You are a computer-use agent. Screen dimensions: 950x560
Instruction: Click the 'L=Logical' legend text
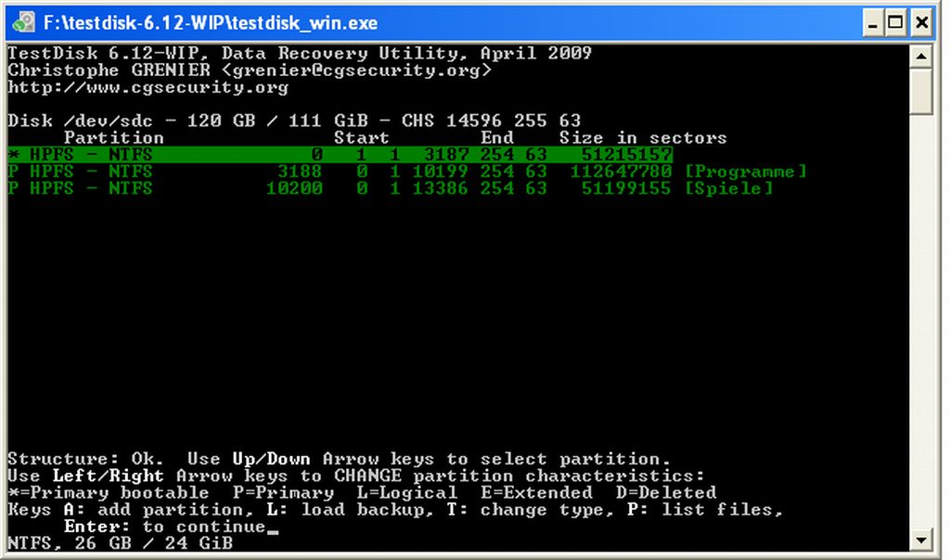(x=406, y=493)
